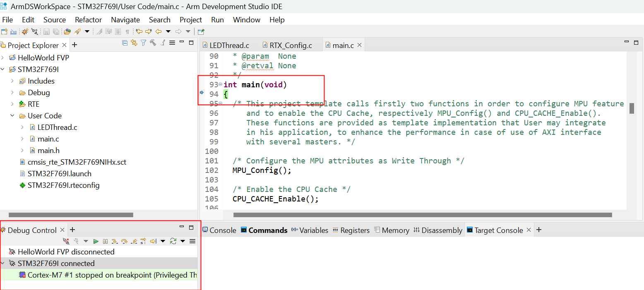
Task: Toggle code folding on the main function line
Action: coord(220,85)
